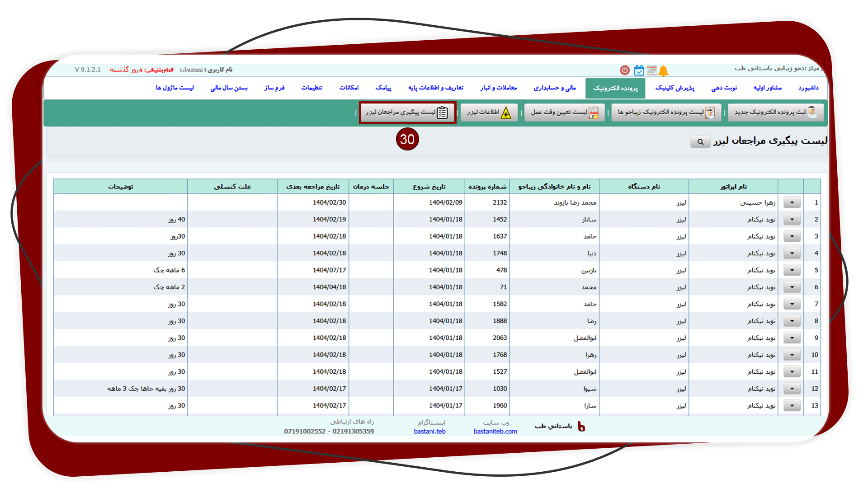The width and height of the screenshot is (868, 488).
Task: Click نام دستگاه column header
Action: tap(644, 187)
